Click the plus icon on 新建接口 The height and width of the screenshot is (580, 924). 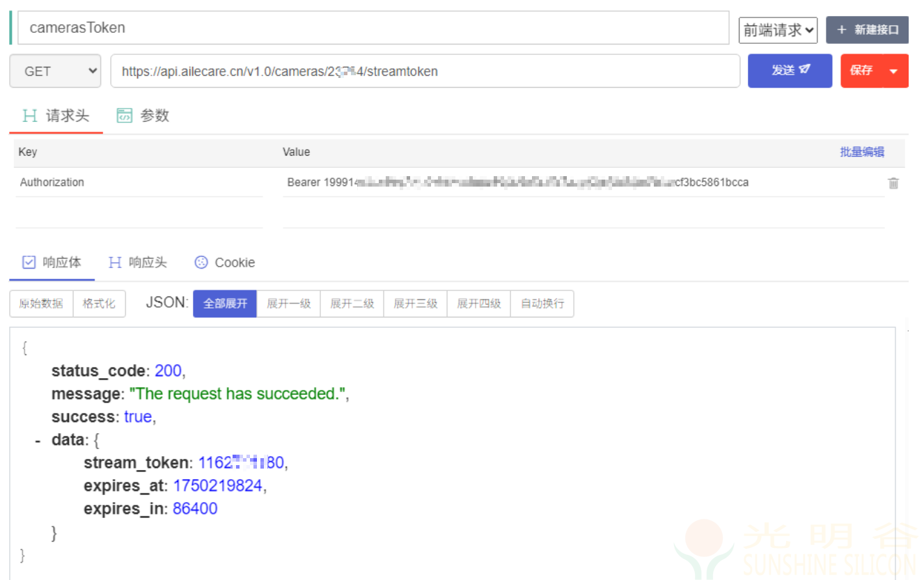(842, 30)
